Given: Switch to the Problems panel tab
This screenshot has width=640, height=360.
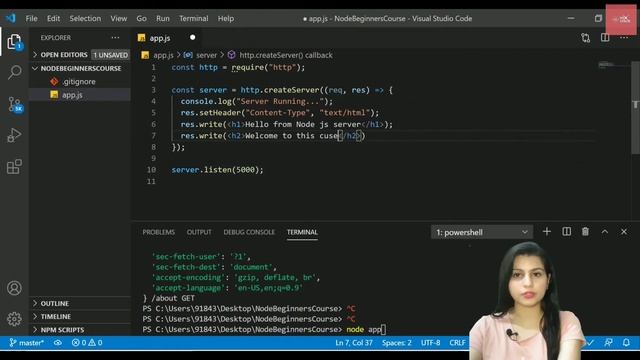Looking at the screenshot, I should 158,232.
